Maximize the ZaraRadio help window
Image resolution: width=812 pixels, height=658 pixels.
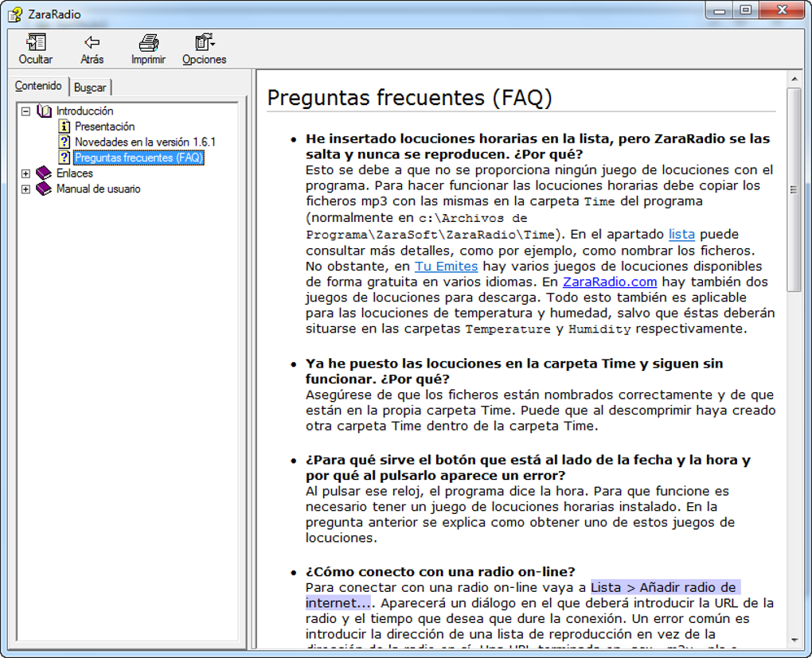pyautogui.click(x=745, y=10)
